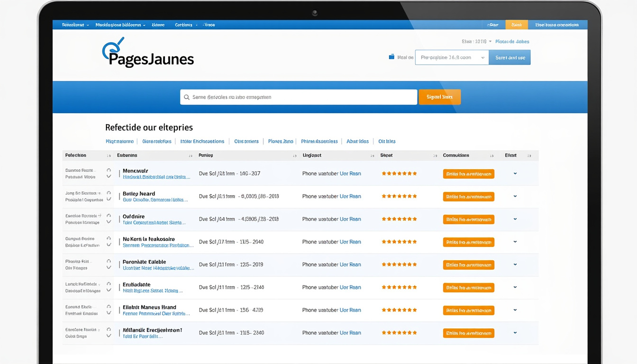Click the orange action button in Battep Neard row
Image resolution: width=637 pixels, height=364 pixels.
point(468,197)
